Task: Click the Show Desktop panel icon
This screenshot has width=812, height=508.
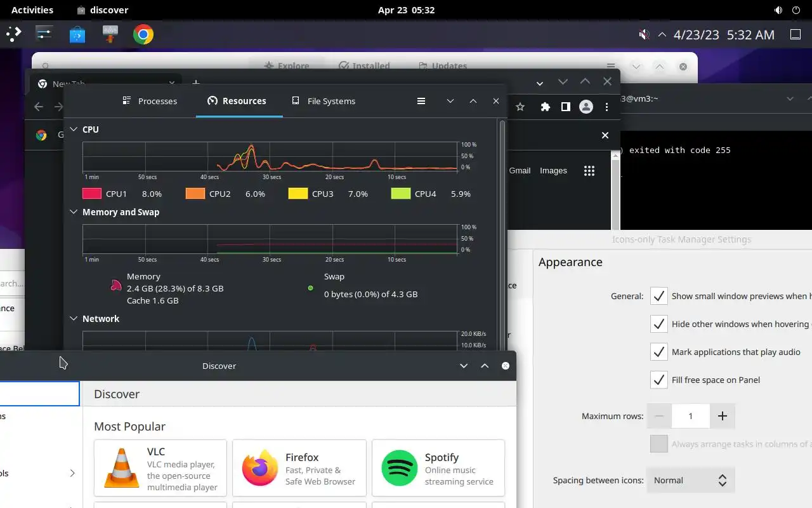Action: [x=796, y=34]
